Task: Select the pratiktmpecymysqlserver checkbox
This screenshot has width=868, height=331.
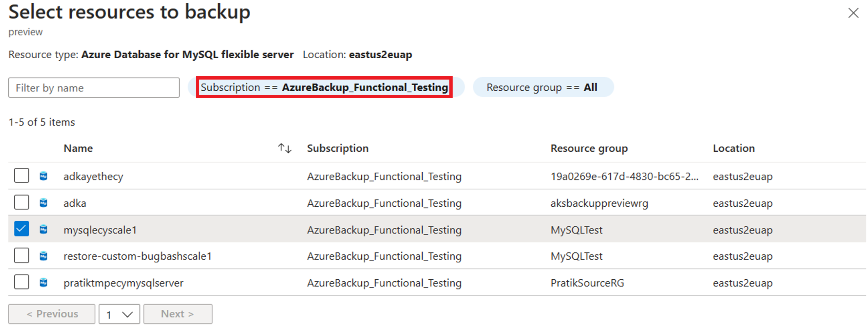Action: point(22,282)
